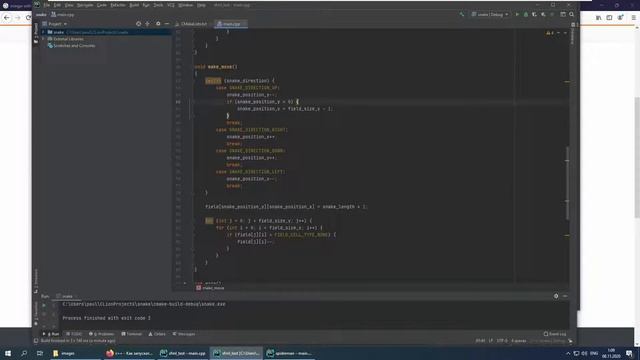Click the 4 spaces indent status item
Screen dimensions: 640x360
point(519,341)
